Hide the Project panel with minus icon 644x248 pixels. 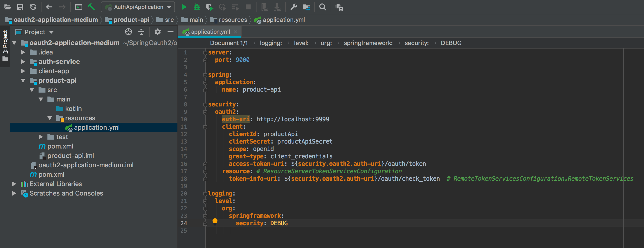[x=170, y=32]
